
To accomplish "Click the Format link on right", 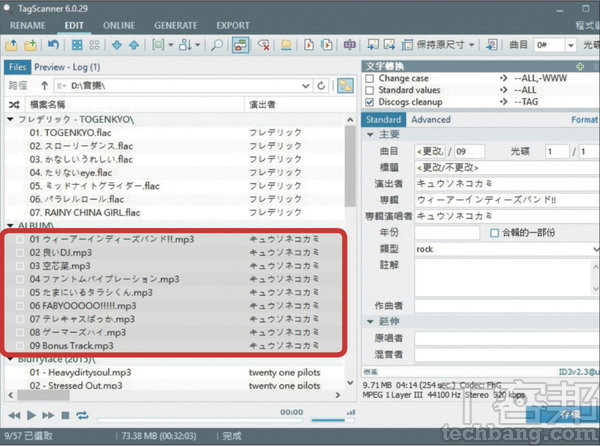I will pos(585,120).
